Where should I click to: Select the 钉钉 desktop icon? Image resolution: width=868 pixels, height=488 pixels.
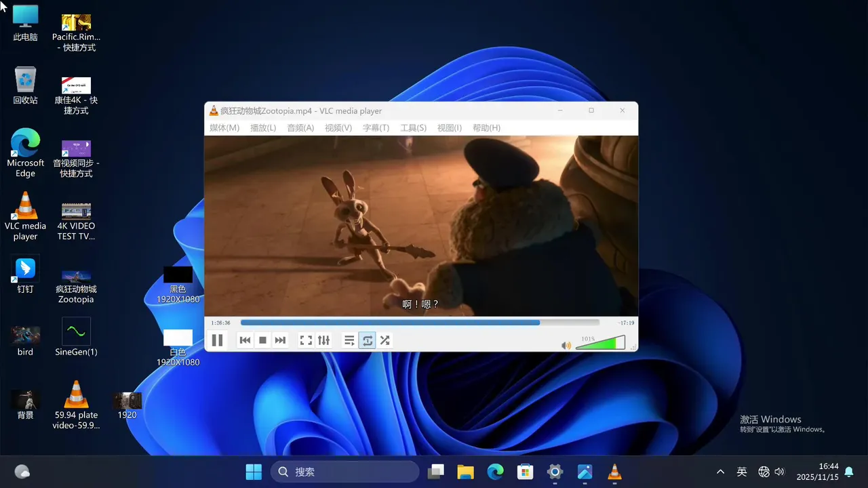coord(25,275)
